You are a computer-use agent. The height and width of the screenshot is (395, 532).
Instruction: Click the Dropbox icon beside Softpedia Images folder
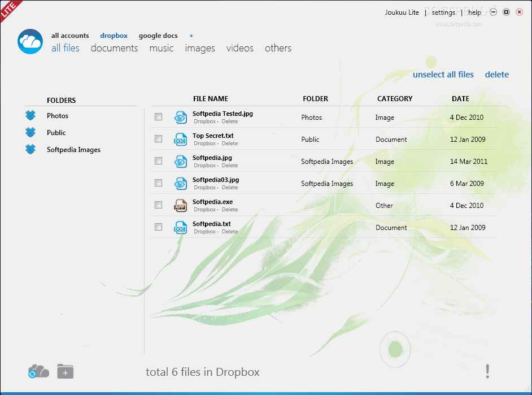30,149
